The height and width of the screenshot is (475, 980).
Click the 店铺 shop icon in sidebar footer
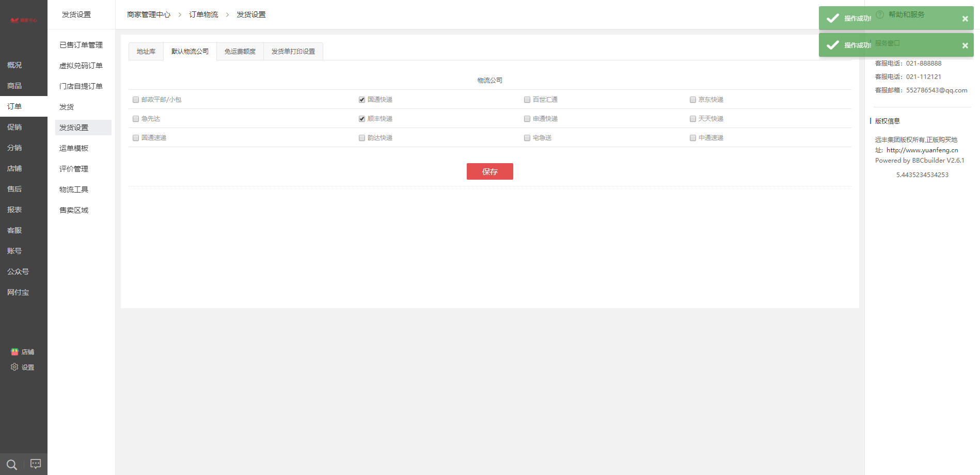pos(14,352)
